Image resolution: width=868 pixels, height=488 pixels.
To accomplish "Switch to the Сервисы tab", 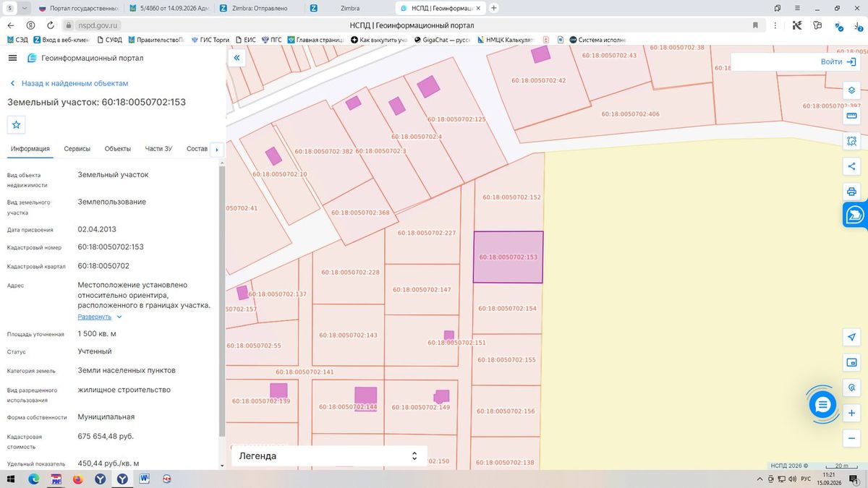I will [x=77, y=149].
